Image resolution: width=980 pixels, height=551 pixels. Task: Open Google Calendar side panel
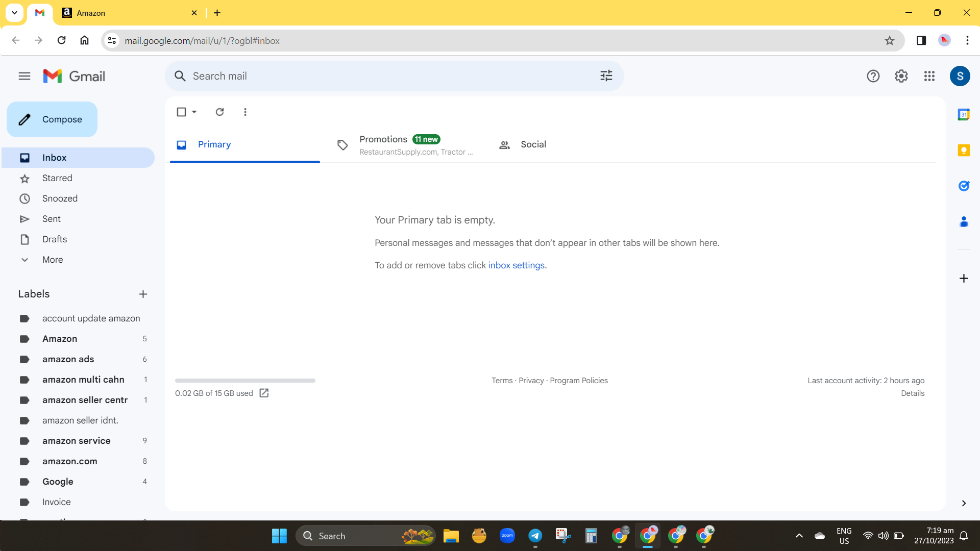click(x=964, y=115)
